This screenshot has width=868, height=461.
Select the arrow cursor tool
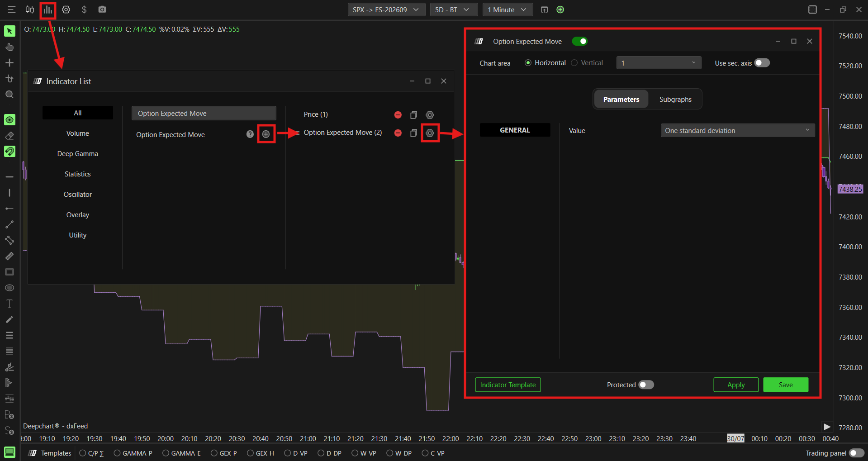click(x=9, y=31)
